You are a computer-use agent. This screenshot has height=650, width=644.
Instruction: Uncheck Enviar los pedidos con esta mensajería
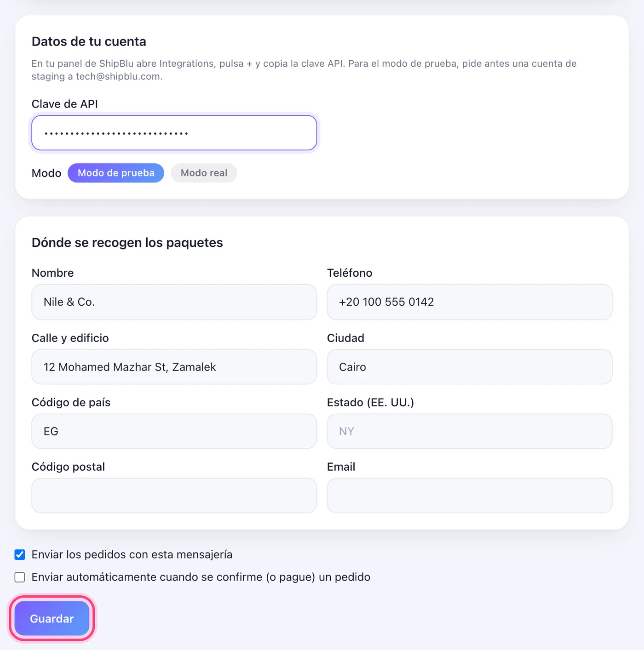tap(20, 554)
